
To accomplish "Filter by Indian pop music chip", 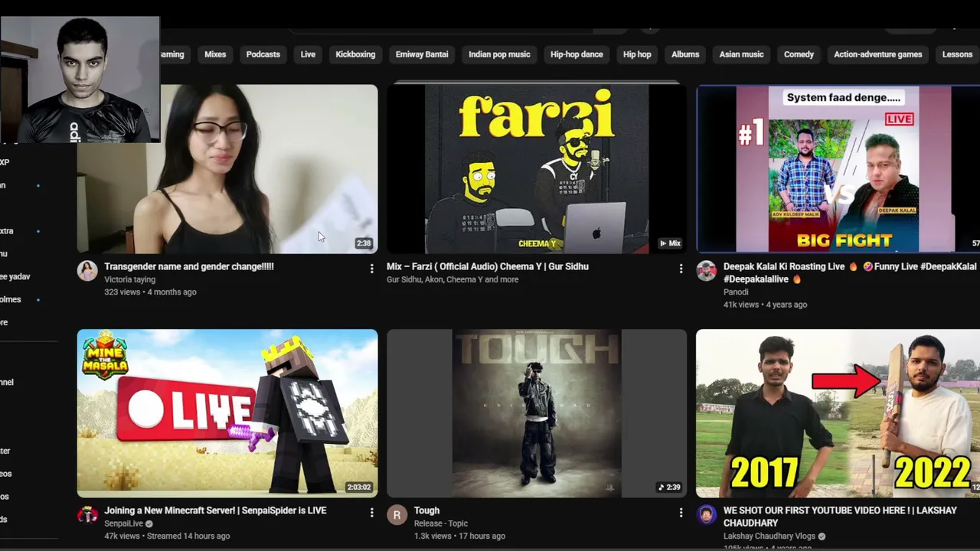I will click(x=499, y=54).
